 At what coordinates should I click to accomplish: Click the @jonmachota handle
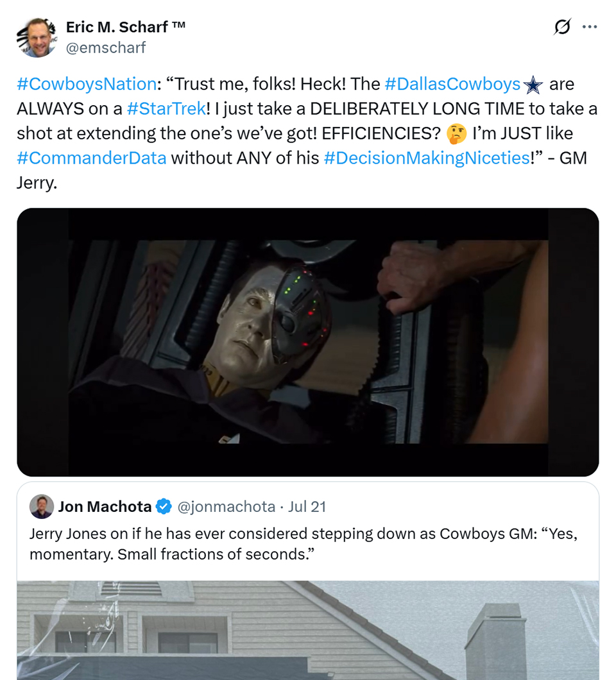pos(225,507)
